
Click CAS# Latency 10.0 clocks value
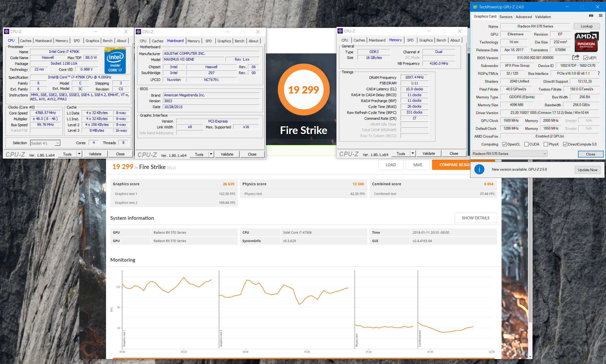[414, 89]
